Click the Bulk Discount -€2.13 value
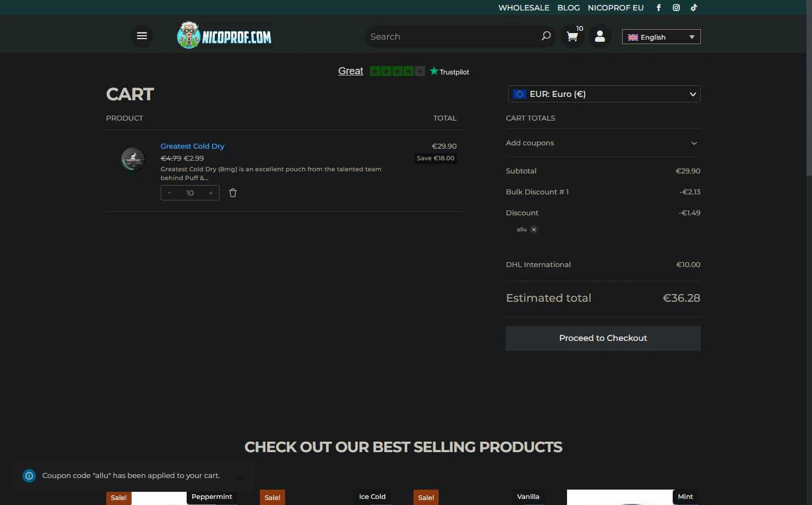The image size is (812, 505). tap(690, 192)
